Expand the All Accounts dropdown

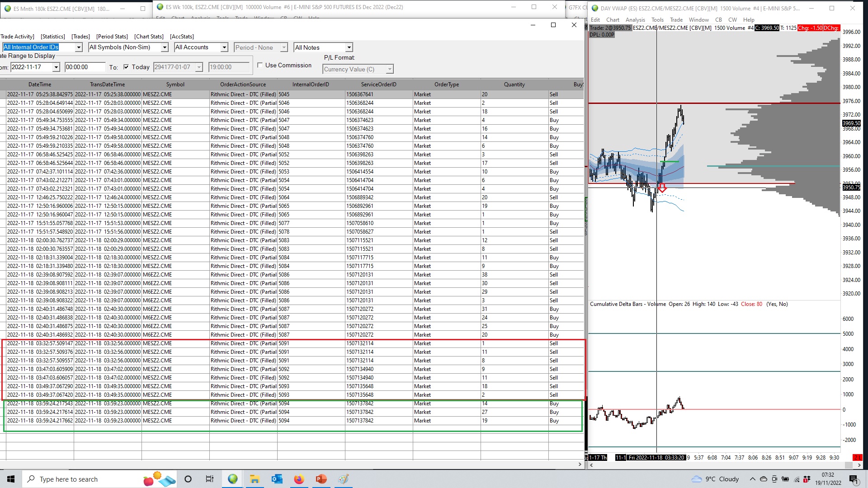click(x=224, y=47)
